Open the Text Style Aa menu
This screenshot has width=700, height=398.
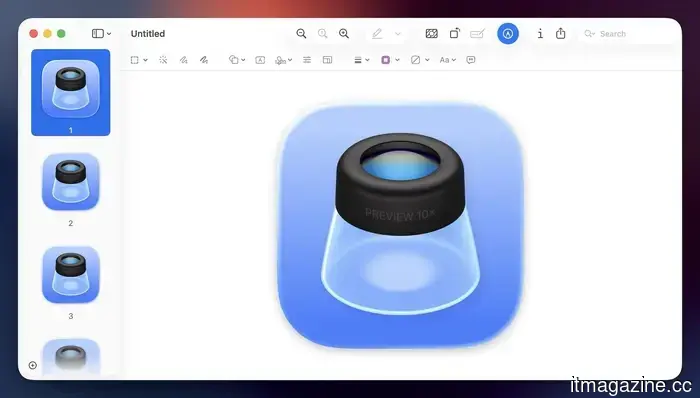point(448,60)
